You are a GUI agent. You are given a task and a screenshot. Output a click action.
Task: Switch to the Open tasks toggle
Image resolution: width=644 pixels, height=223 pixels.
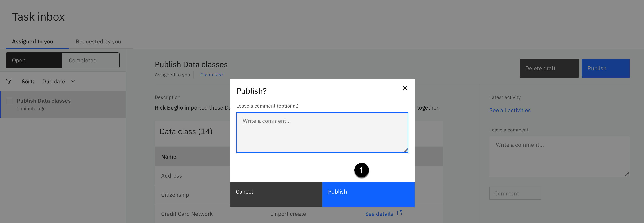34,60
